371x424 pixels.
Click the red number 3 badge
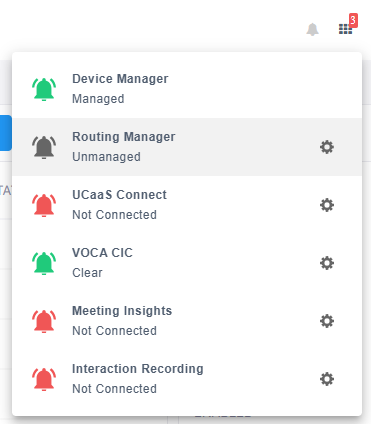(x=353, y=21)
